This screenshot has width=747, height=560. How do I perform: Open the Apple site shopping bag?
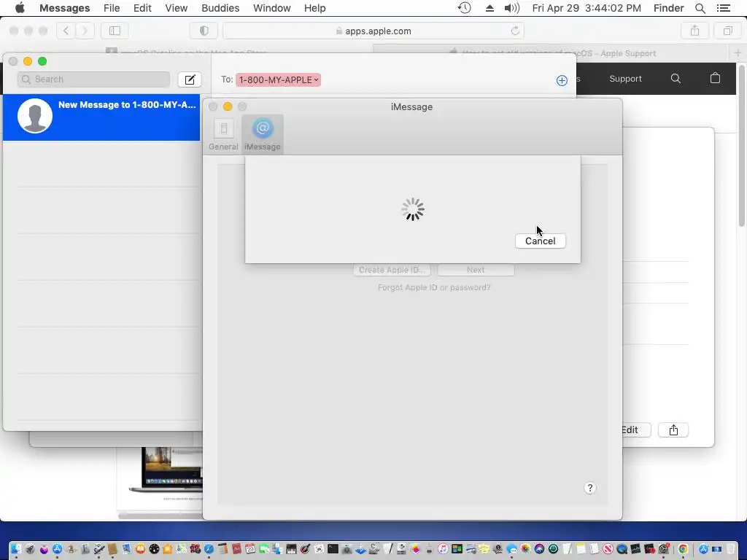point(715,78)
